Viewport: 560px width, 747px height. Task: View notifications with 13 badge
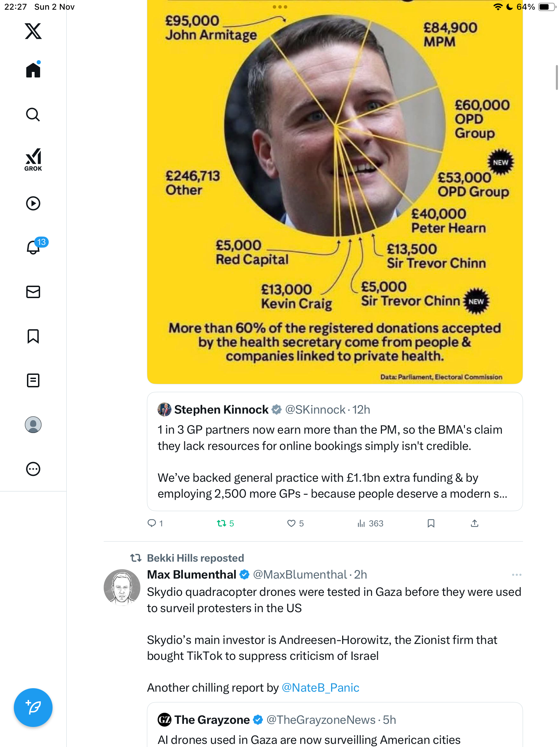[34, 247]
